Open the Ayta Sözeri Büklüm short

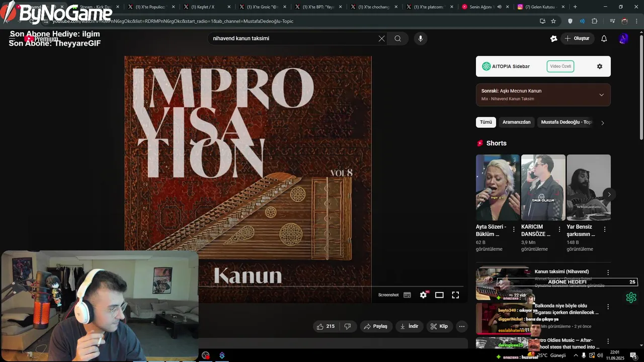pyautogui.click(x=498, y=188)
